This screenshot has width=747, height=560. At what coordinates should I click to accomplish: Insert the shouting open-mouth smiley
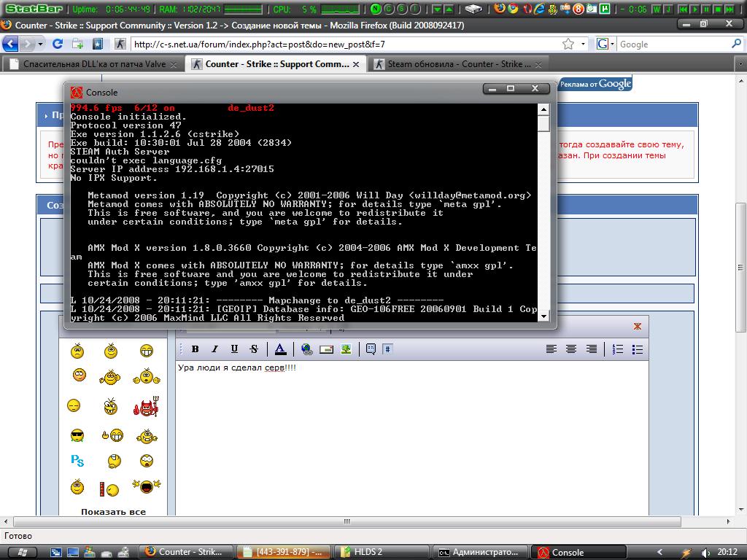click(146, 486)
